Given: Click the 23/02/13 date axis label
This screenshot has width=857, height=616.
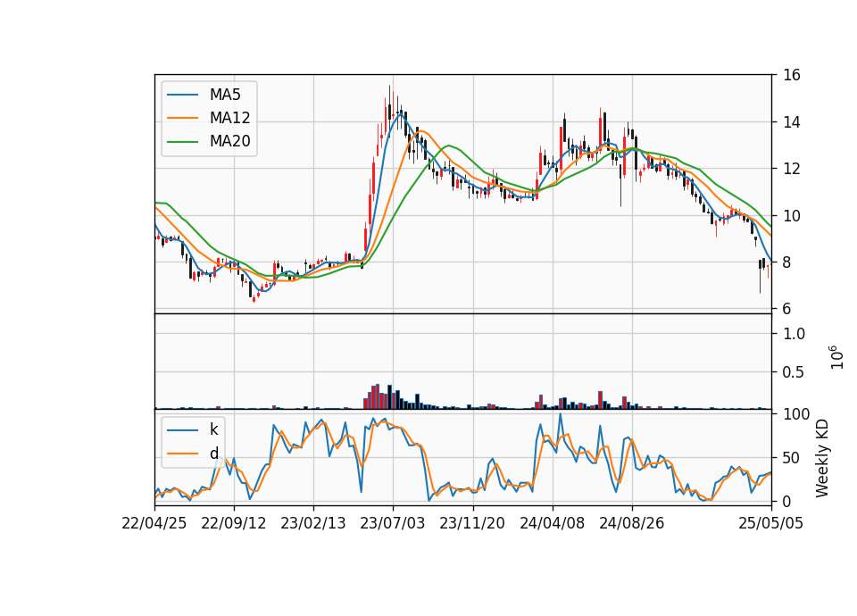Looking at the screenshot, I should coord(313,523).
